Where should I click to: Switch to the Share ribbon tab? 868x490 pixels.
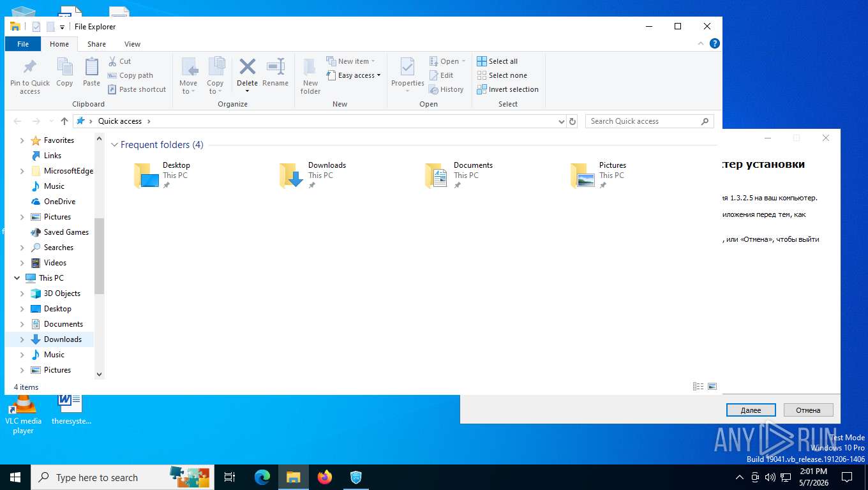[x=97, y=44]
